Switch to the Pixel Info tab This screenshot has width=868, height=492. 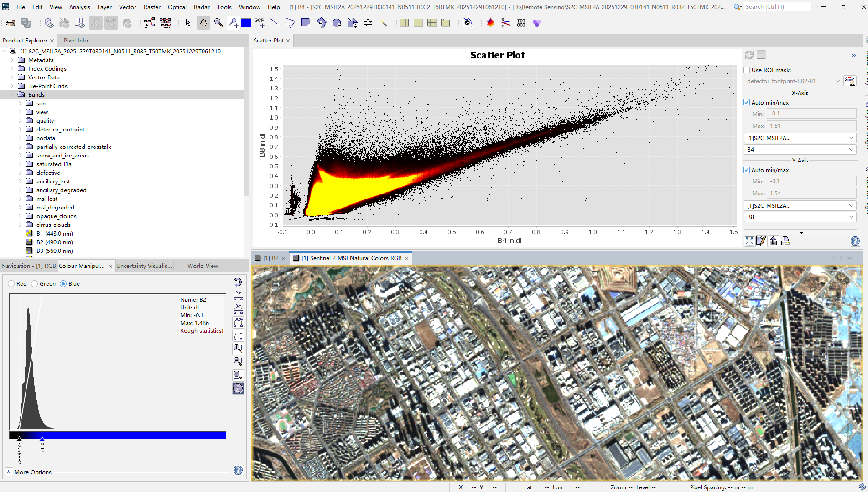[76, 41]
